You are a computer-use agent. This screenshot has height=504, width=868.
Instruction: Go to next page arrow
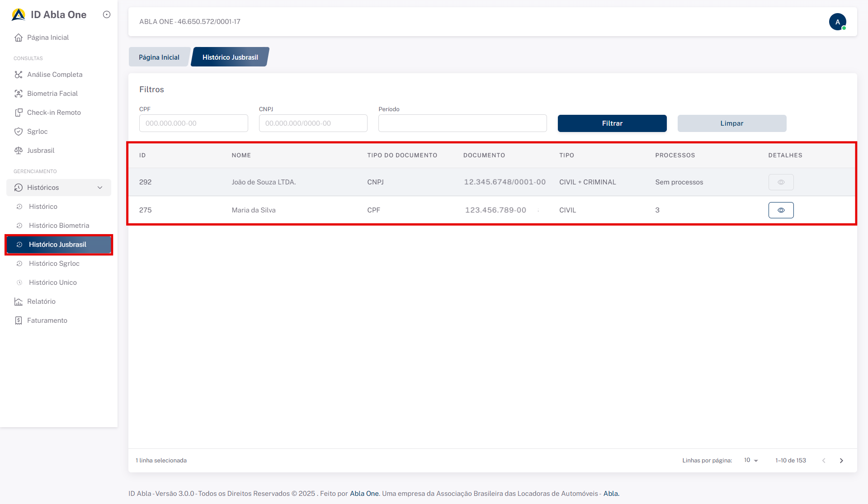[841, 461]
